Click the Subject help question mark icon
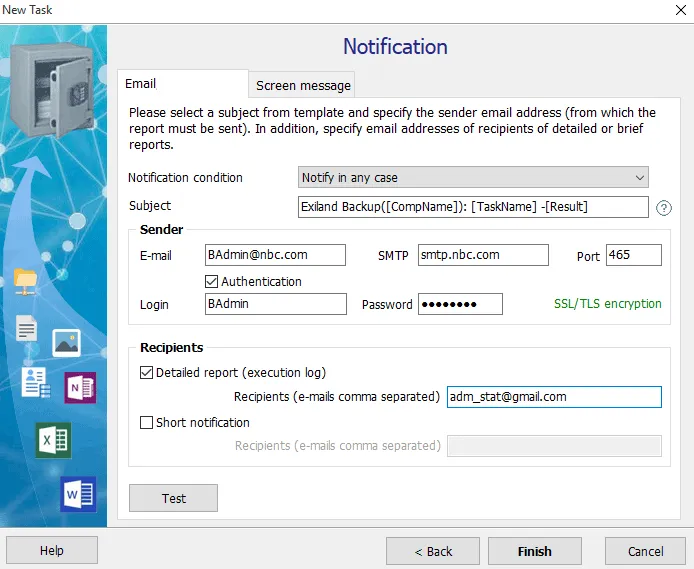The width and height of the screenshot is (694, 569). click(x=663, y=208)
